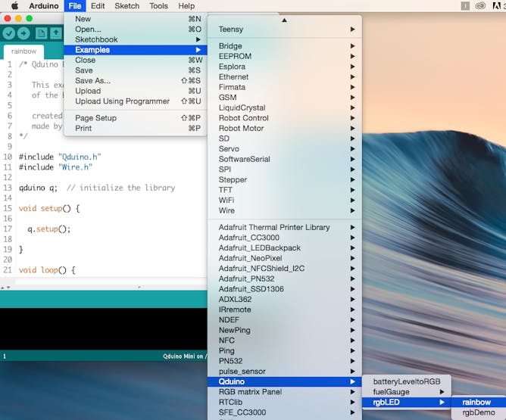Open the File menu
The width and height of the screenshot is (506, 420).
[x=75, y=6]
